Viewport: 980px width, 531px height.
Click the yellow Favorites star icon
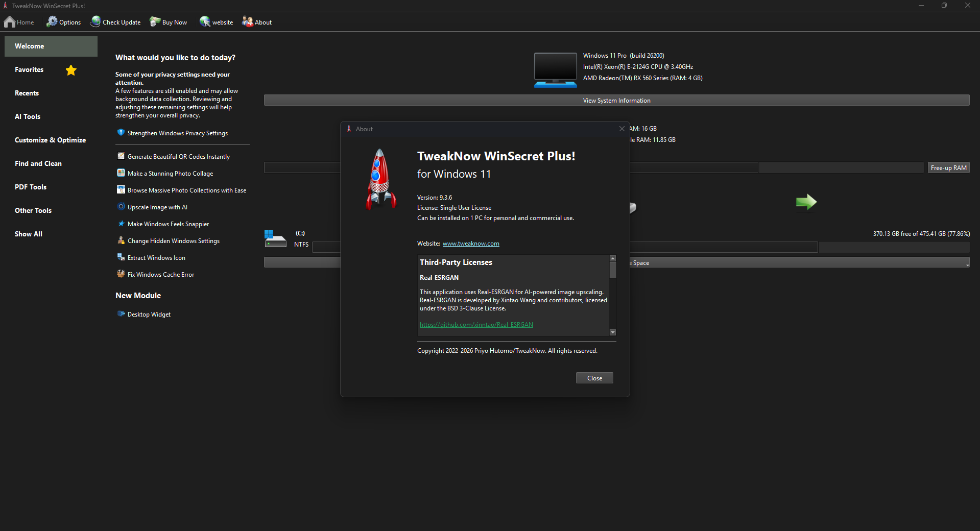tap(71, 70)
